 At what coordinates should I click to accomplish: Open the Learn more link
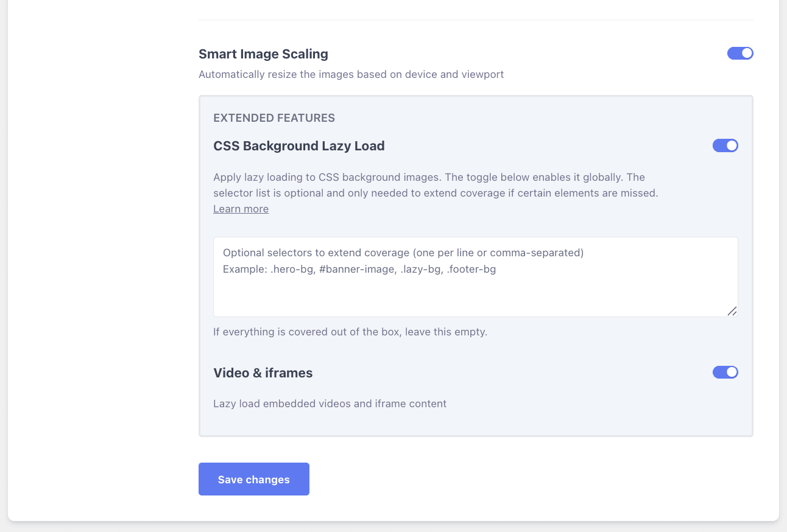tap(241, 209)
